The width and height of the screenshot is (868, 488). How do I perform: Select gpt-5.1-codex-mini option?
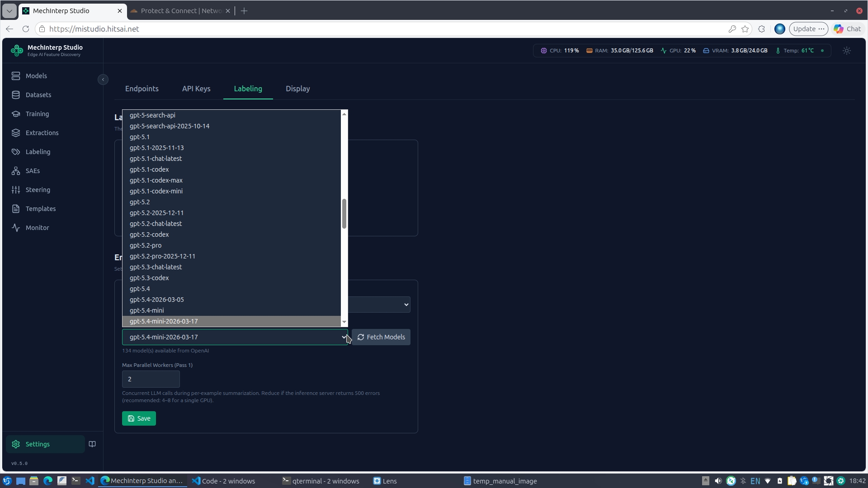click(231, 191)
